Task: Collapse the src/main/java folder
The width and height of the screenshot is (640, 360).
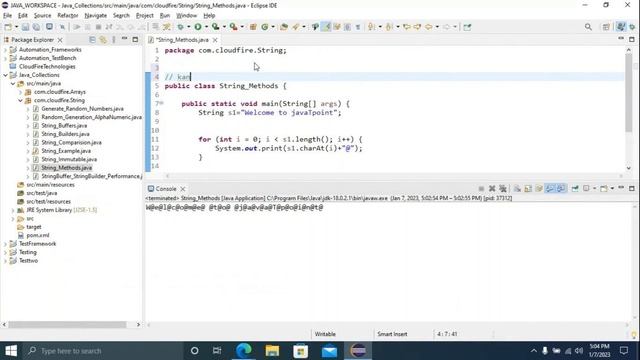Action: (13, 84)
